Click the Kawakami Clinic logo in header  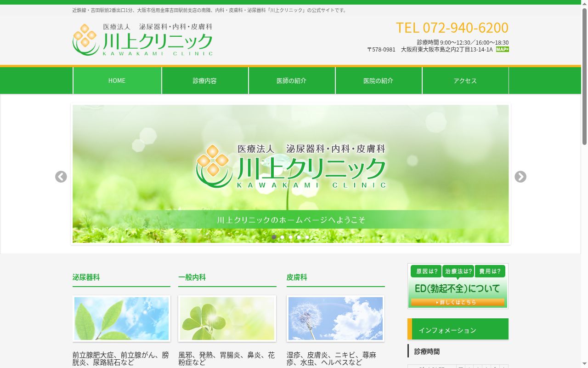(x=142, y=40)
